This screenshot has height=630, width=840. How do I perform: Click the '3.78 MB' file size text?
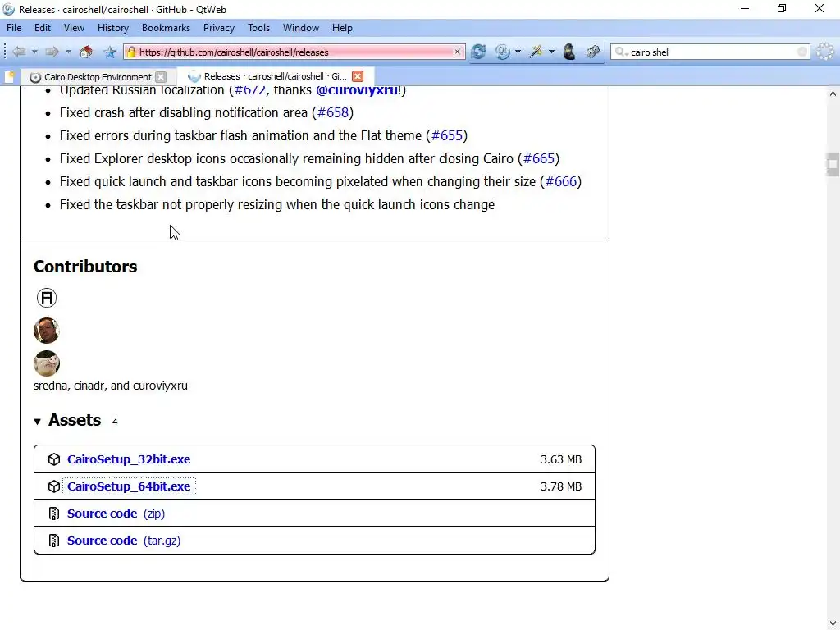(561, 486)
